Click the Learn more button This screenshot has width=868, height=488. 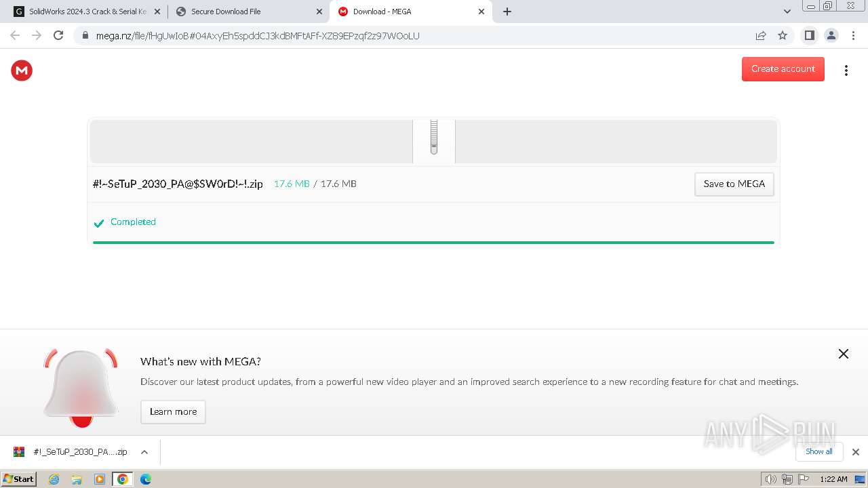point(173,411)
